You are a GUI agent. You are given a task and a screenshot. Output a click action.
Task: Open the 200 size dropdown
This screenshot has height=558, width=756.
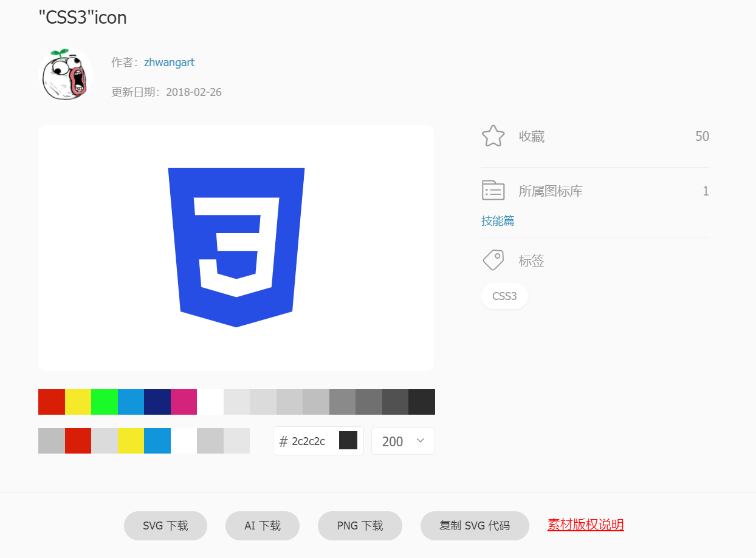click(403, 441)
